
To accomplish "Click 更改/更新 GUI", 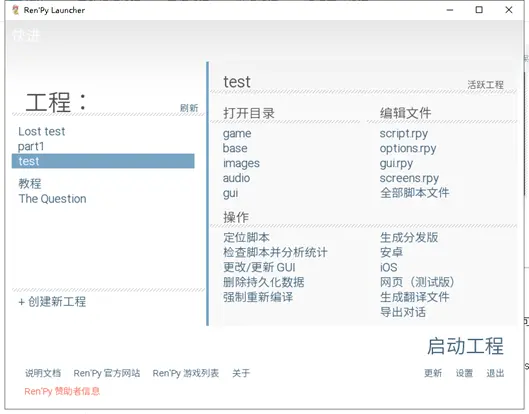I will click(x=259, y=267).
